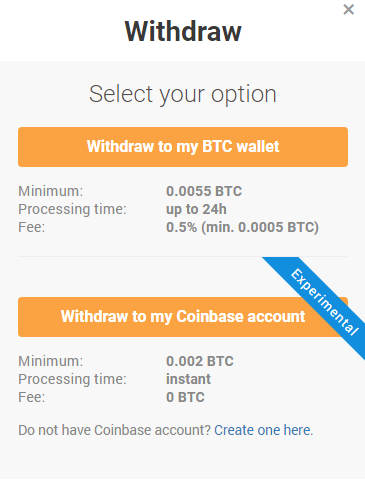The width and height of the screenshot is (365, 483).
Task: Click the Withdraw title heading
Action: click(183, 31)
